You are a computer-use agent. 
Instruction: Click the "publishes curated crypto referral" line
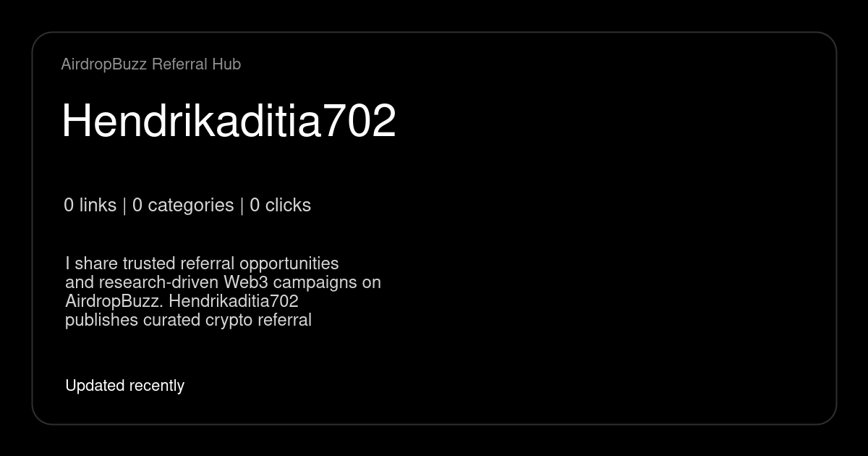pyautogui.click(x=188, y=320)
